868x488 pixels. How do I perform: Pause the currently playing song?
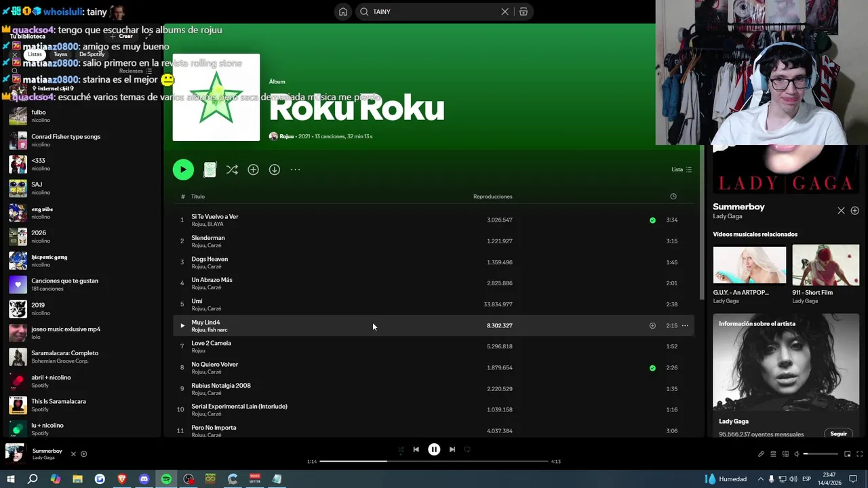point(434,449)
